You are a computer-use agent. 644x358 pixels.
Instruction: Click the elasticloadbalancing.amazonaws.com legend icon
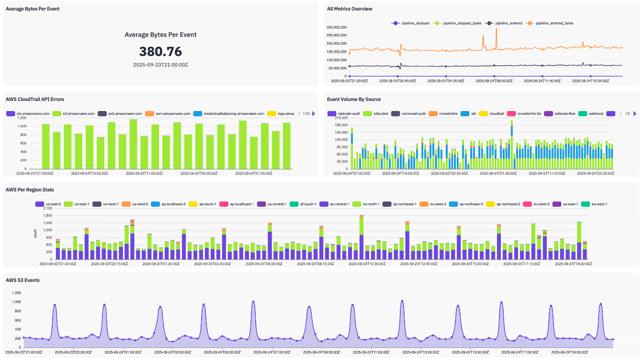click(198, 113)
